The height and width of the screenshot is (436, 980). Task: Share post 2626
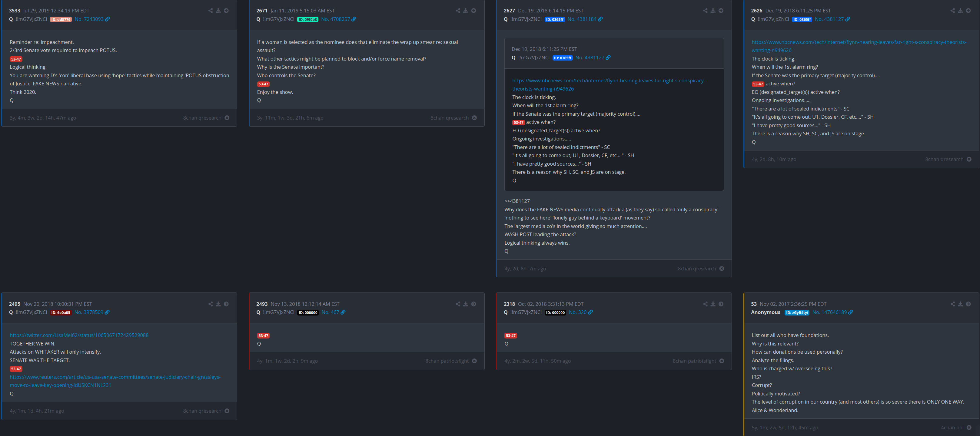(x=953, y=11)
